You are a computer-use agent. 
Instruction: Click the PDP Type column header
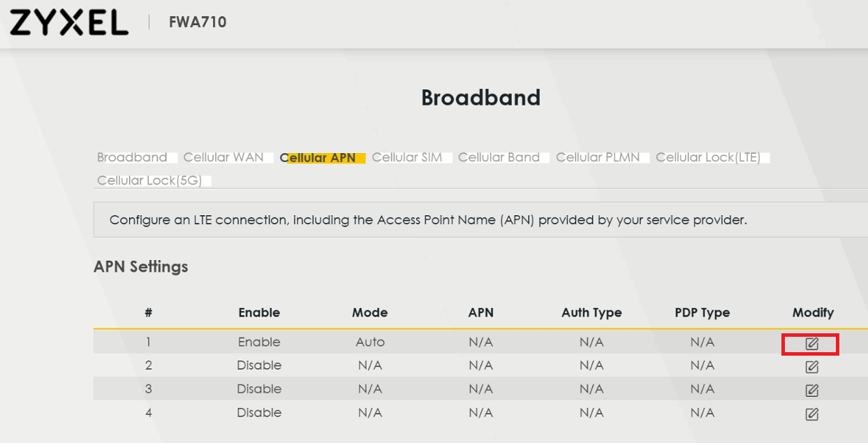(x=702, y=312)
